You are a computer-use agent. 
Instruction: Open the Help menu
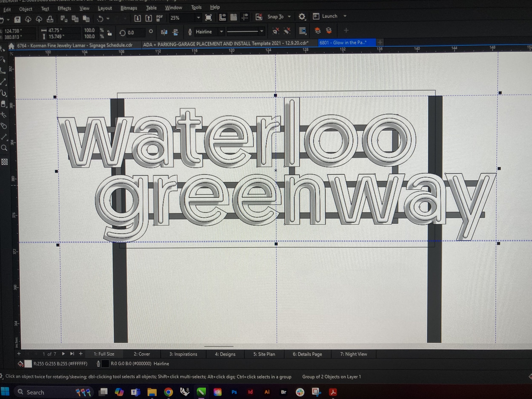point(215,7)
